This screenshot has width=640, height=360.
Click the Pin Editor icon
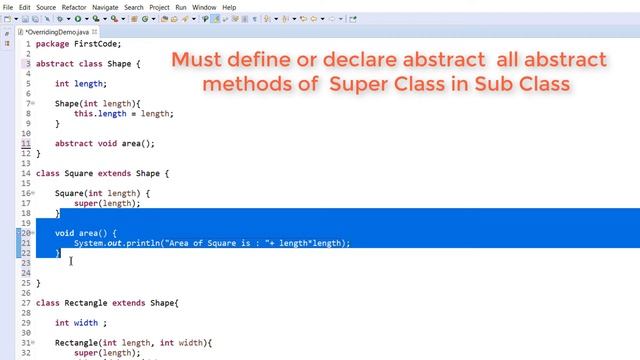[x=353, y=19]
